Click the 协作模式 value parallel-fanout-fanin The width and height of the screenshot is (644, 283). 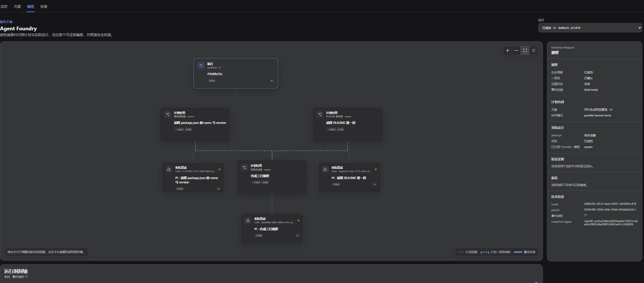pyautogui.click(x=598, y=116)
